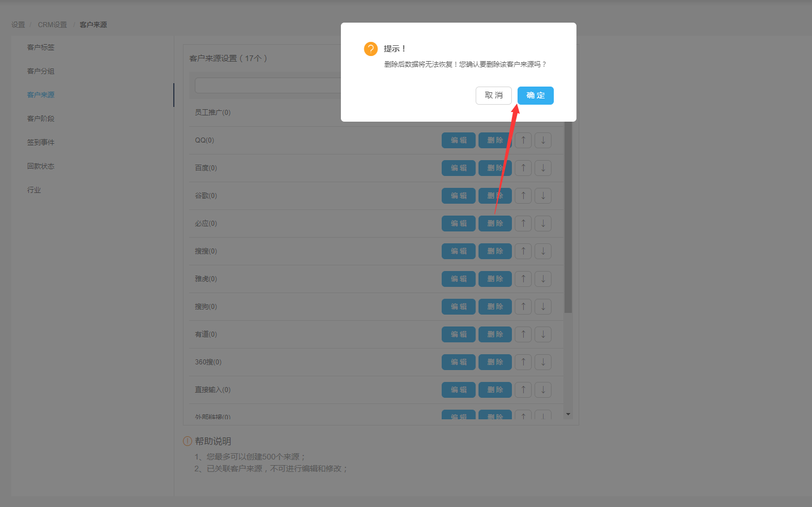
Task: Click 删除 button for 有道 row
Action: [495, 334]
